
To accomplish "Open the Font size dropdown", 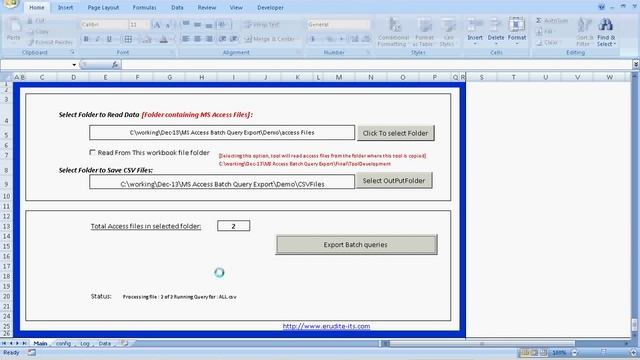I will [147, 25].
